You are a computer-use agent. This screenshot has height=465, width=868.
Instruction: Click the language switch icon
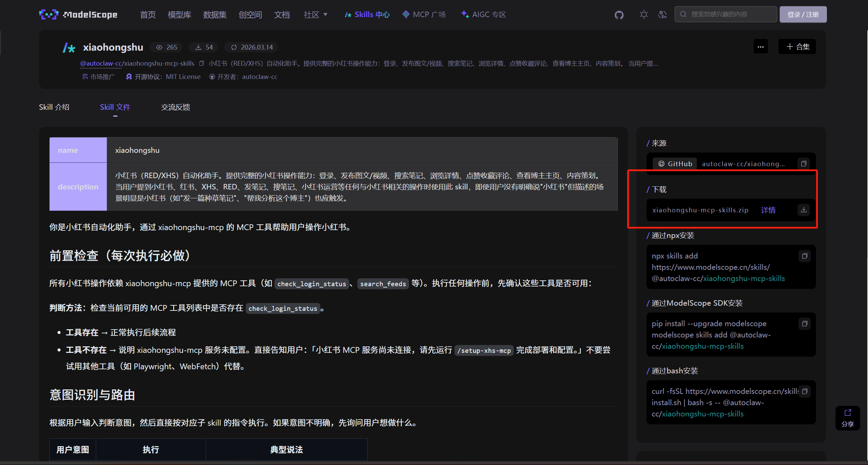[x=662, y=14]
